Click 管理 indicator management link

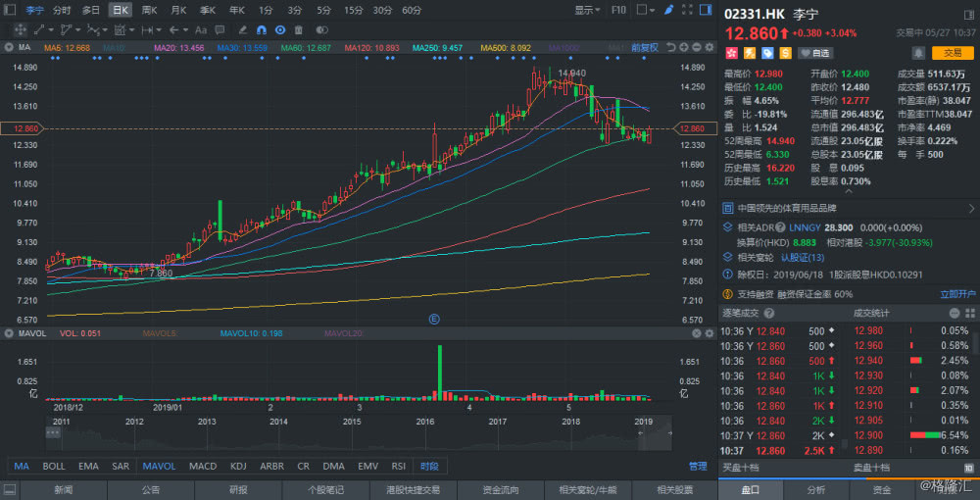(x=698, y=467)
